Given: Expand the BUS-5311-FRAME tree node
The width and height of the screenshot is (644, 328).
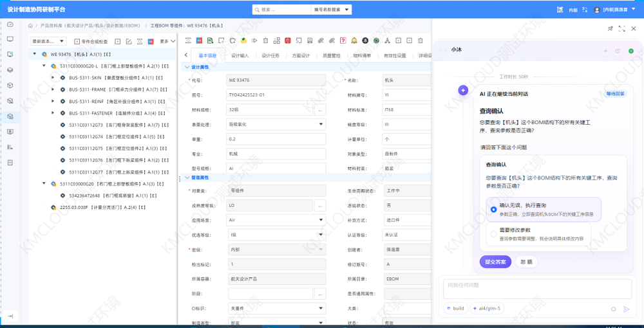Looking at the screenshot, I should 53,89.
